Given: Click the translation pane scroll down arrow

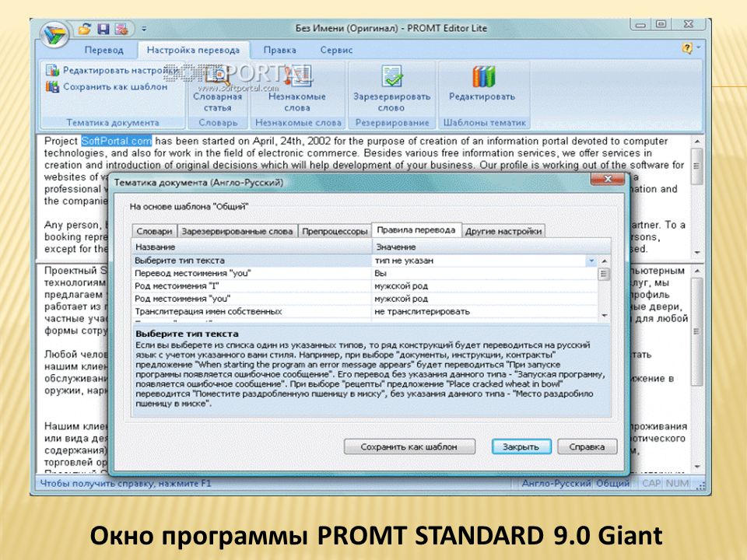Looking at the screenshot, I should point(696,467).
